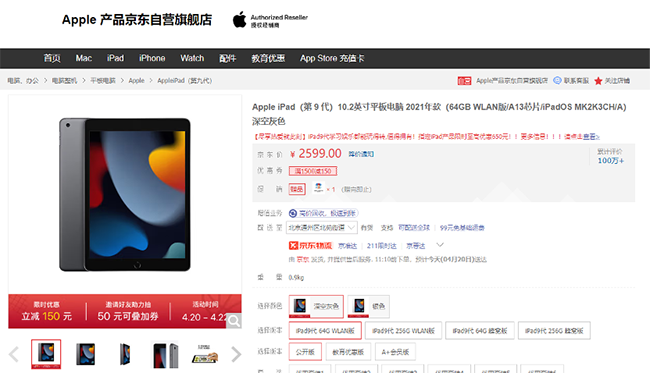Open the Watch nav item

(x=192, y=58)
